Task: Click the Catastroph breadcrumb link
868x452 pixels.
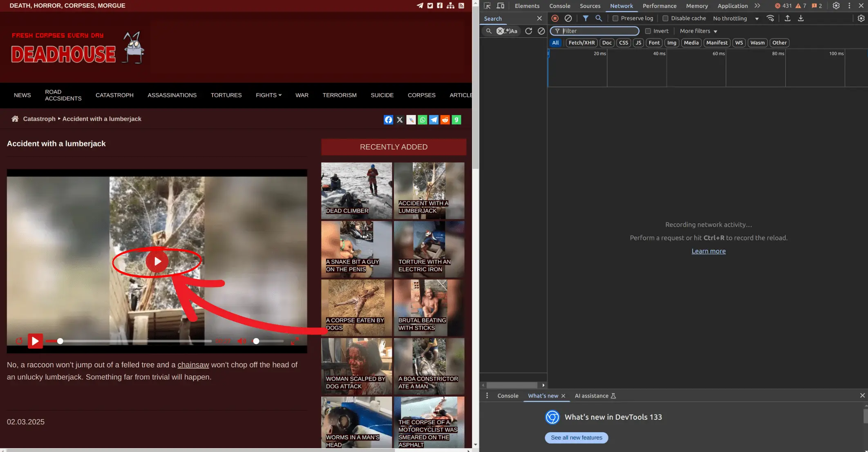Action: (39, 119)
